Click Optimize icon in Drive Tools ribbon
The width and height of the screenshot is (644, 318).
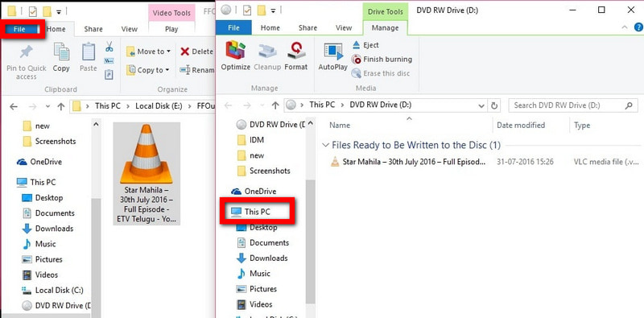pos(236,56)
